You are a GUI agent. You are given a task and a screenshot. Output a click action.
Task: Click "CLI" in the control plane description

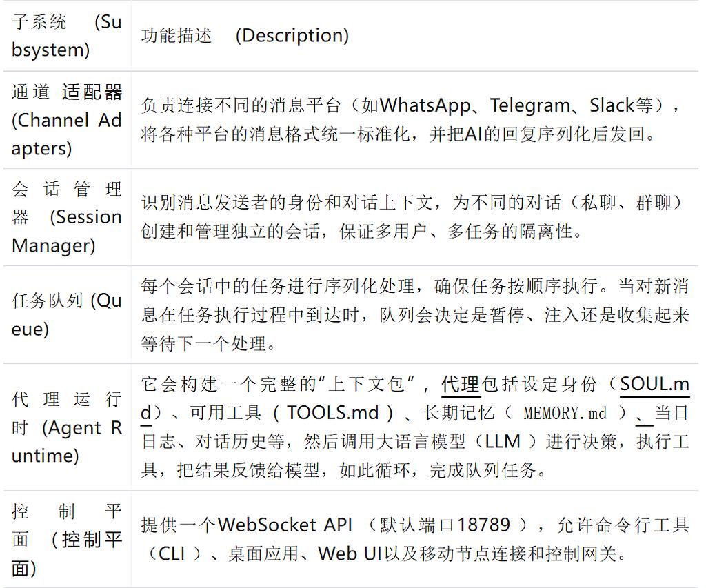click(172, 554)
